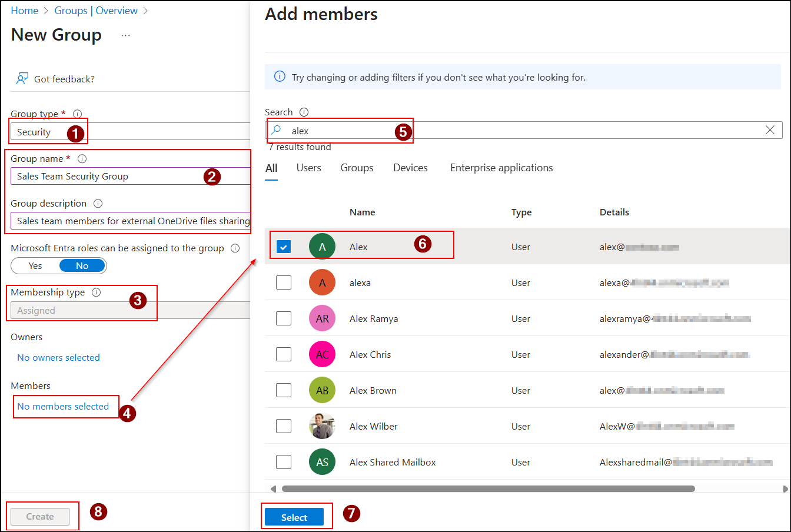
Task: Click Alex Chris's pink AC avatar
Action: point(322,354)
